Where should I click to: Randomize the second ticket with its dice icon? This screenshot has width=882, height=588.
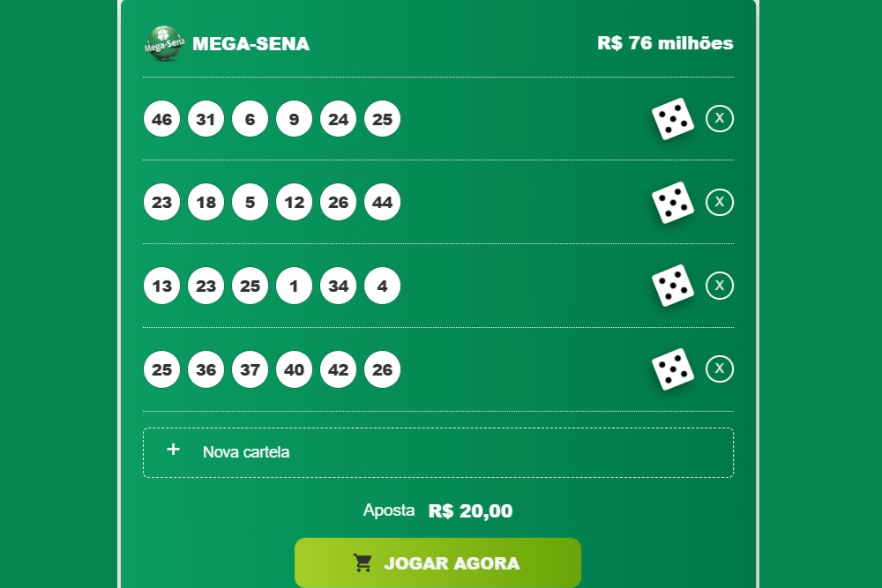[672, 202]
